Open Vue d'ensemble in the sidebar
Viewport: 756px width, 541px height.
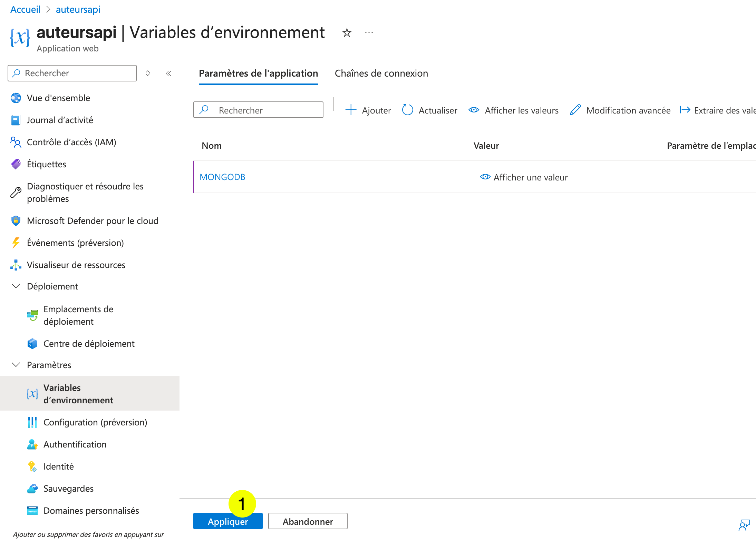[58, 98]
